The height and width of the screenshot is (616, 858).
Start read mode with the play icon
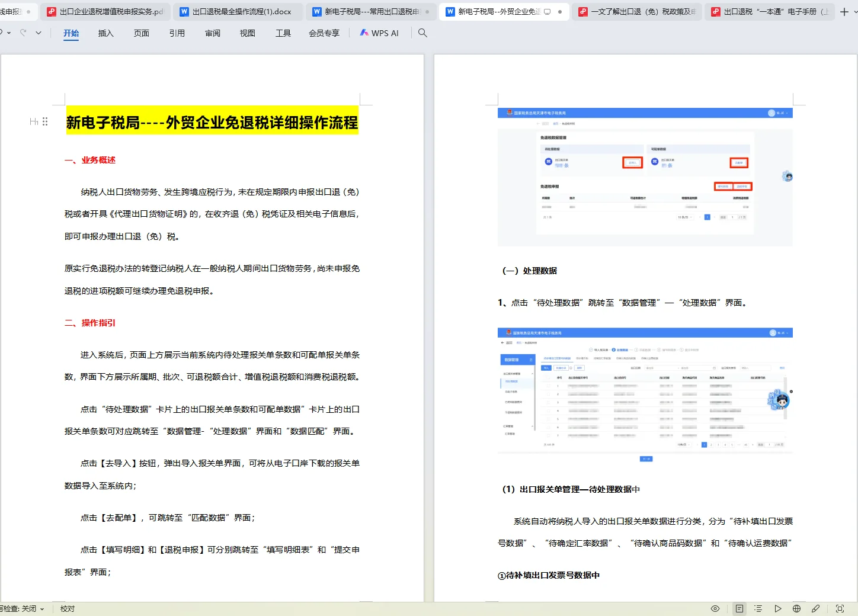click(778, 608)
